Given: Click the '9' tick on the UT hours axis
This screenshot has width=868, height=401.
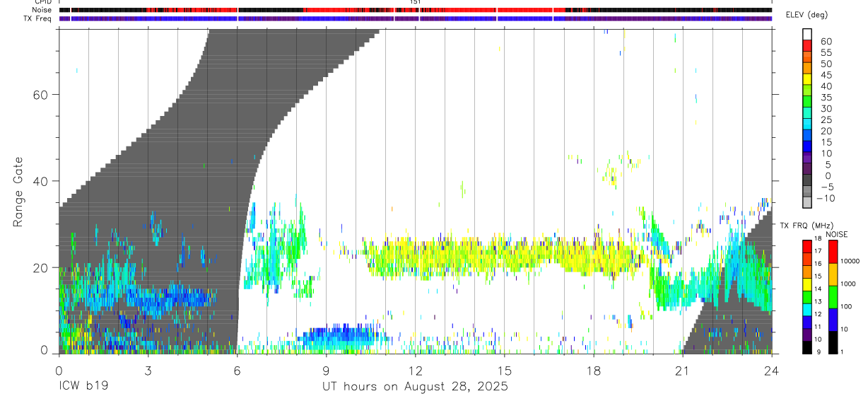Looking at the screenshot, I should click(326, 371).
